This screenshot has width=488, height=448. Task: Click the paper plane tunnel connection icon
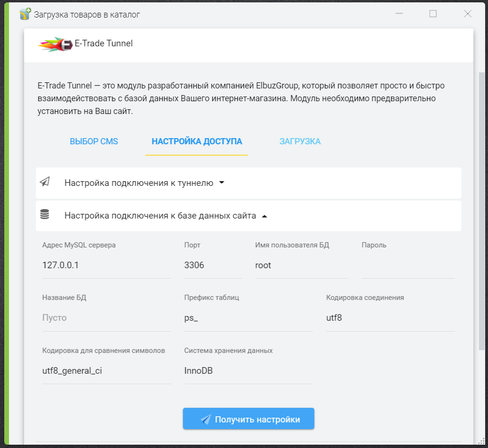[x=45, y=182]
